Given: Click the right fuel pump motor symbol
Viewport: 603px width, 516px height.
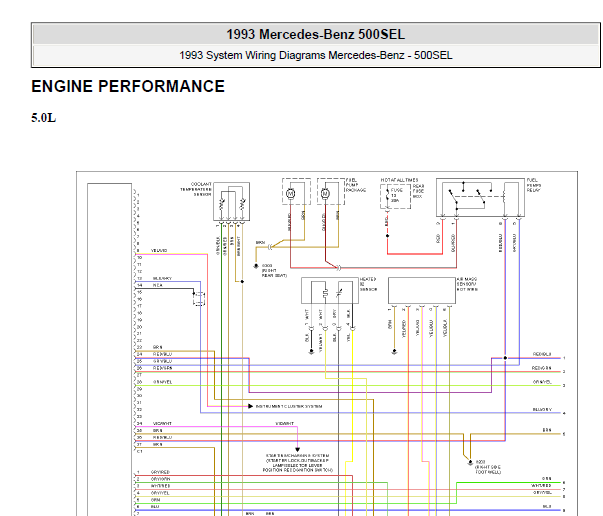Looking at the screenshot, I should tap(325, 193).
